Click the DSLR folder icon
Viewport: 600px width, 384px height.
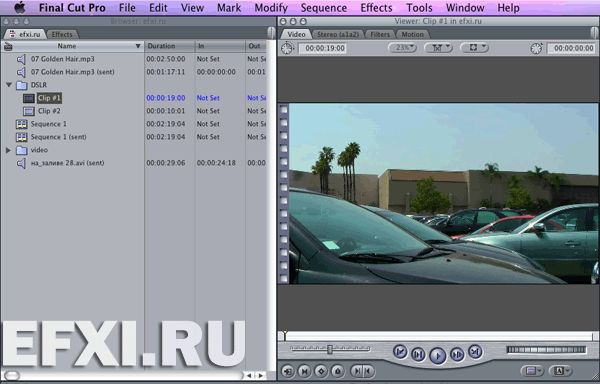click(x=21, y=85)
